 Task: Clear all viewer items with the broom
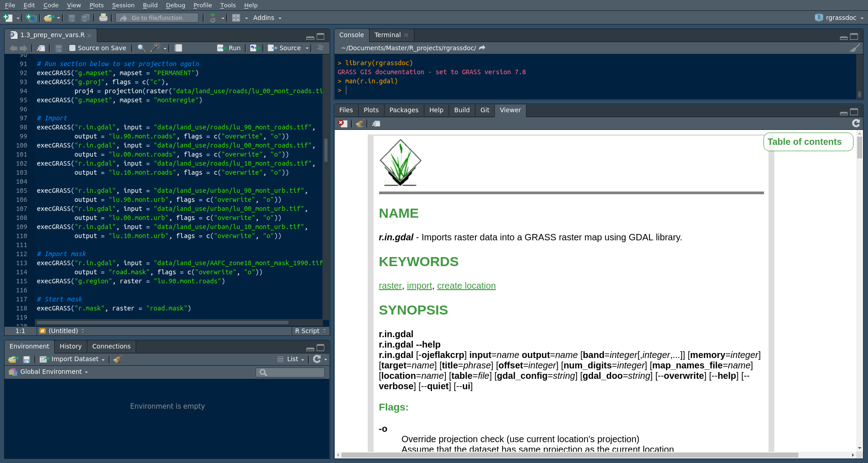coord(360,124)
